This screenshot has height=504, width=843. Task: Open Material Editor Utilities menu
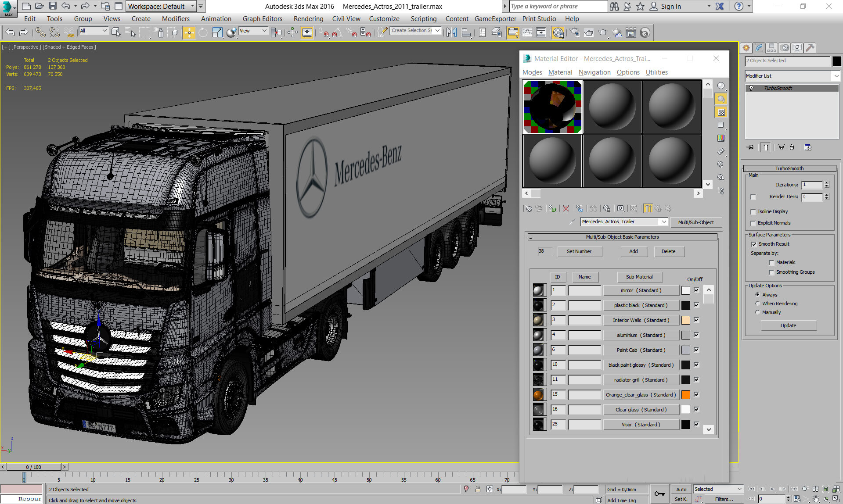656,72
